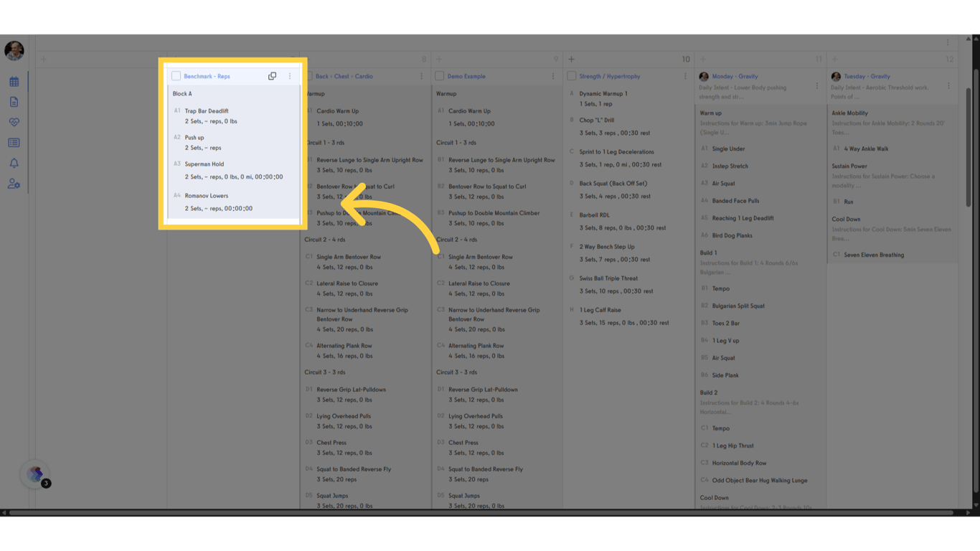The image size is (980, 551).
Task: Select Cardio Warm Up in Demo Example
Action: tap(470, 111)
